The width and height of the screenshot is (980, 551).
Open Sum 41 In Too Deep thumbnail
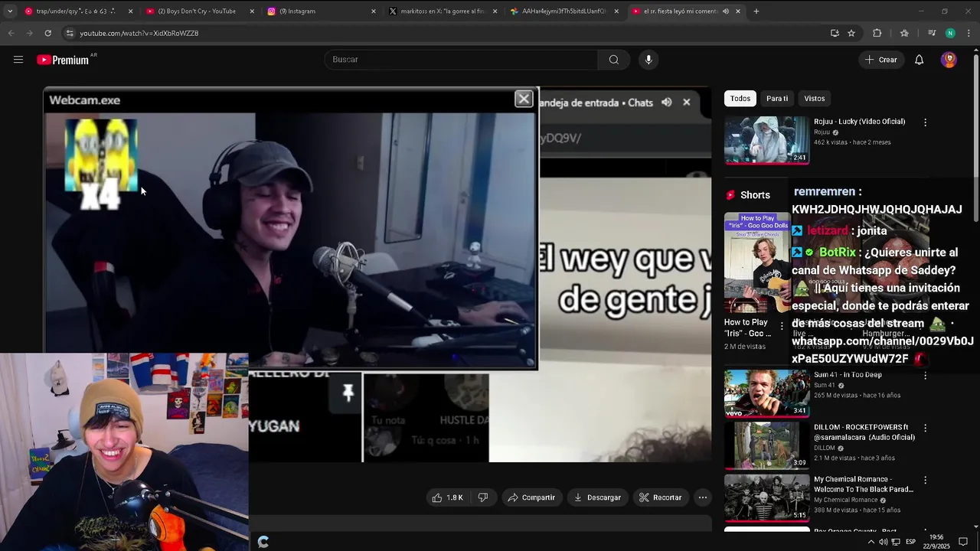(766, 393)
